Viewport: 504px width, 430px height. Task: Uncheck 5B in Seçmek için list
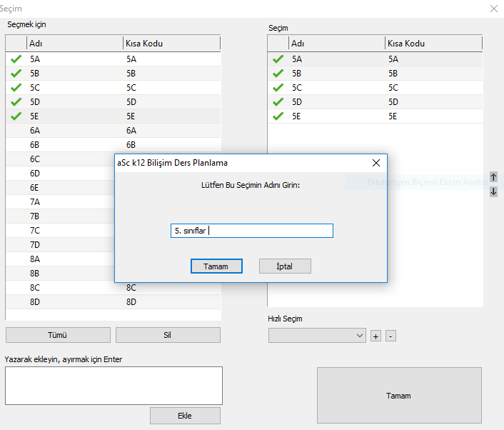(16, 74)
